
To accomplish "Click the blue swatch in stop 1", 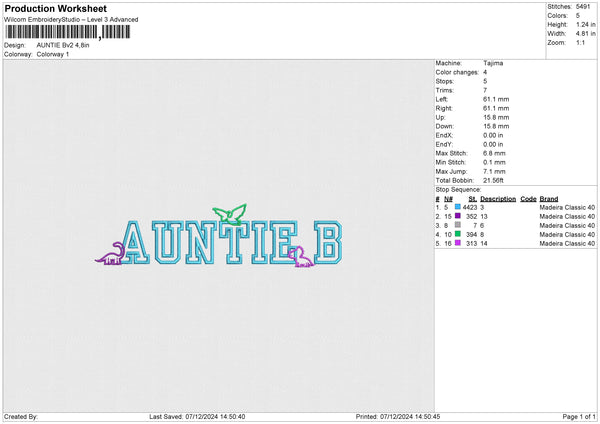I will [458, 207].
